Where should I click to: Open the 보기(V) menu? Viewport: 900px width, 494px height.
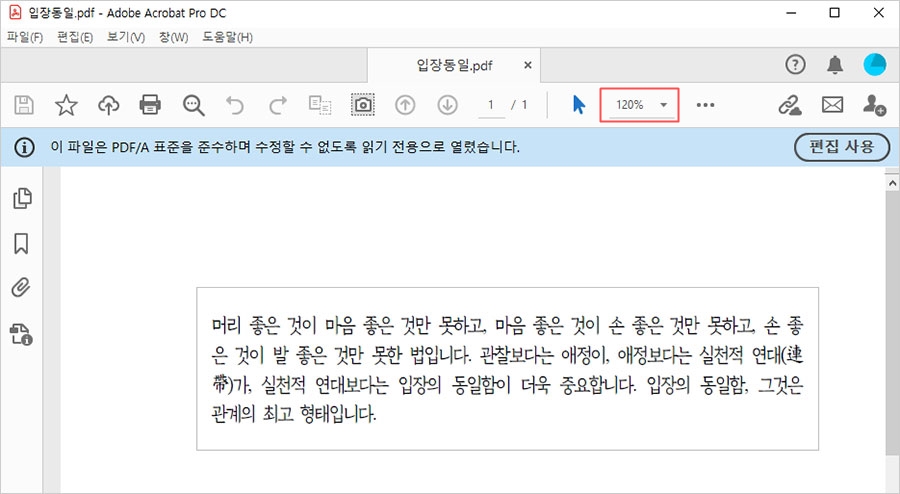click(126, 37)
